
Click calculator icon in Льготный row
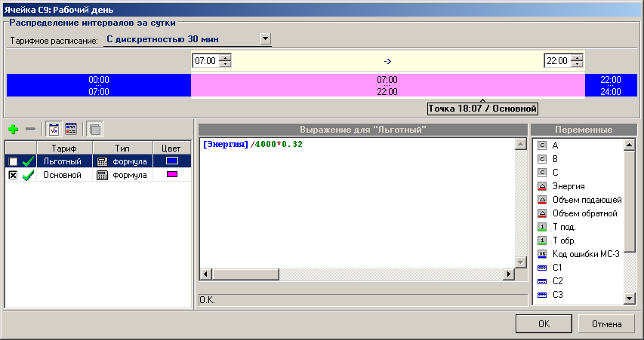pos(102,161)
